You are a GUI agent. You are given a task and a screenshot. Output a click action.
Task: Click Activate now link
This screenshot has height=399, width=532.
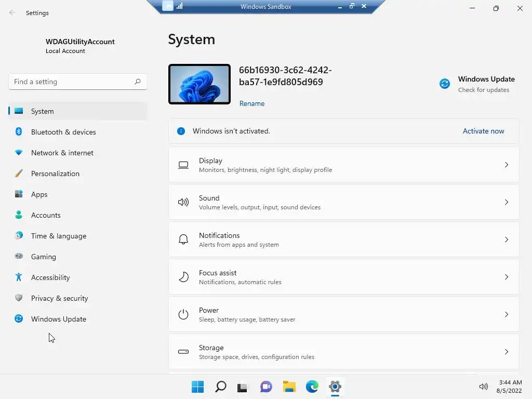click(483, 131)
